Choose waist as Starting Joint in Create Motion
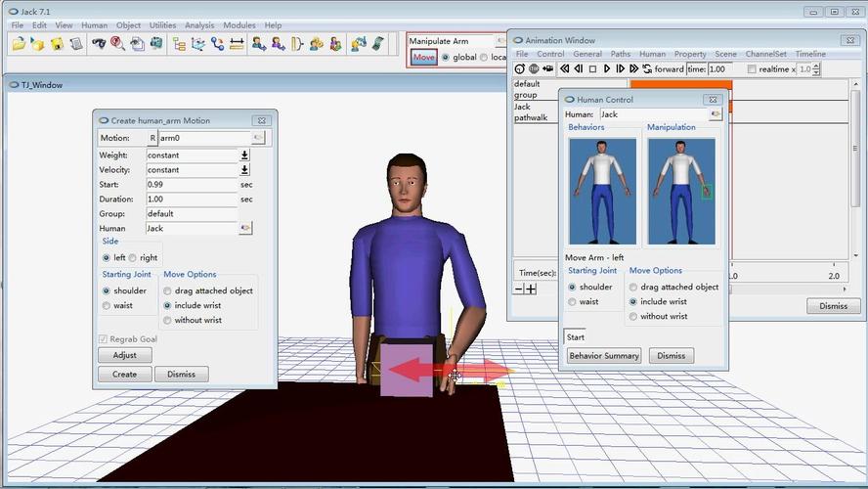The width and height of the screenshot is (868, 489). [x=107, y=306]
